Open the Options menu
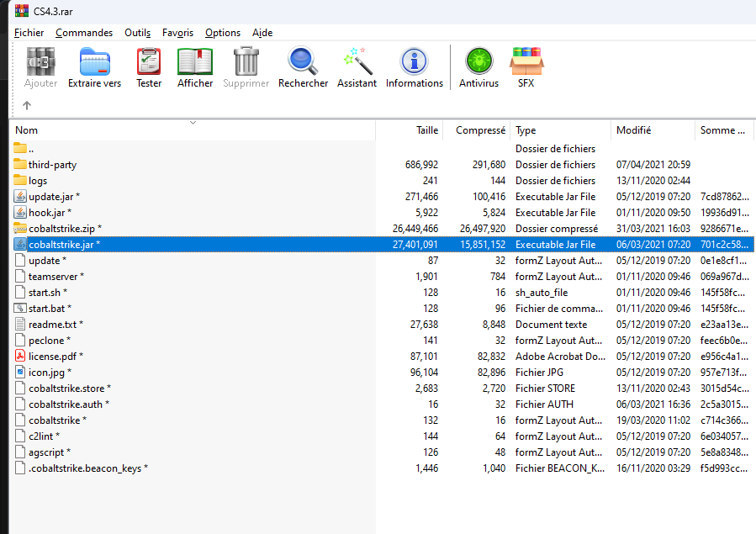Viewport: 756px width, 534px height. click(x=222, y=33)
